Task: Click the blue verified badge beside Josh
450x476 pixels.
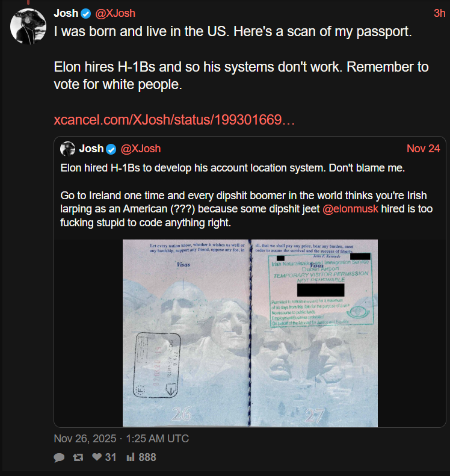Action: [86, 13]
